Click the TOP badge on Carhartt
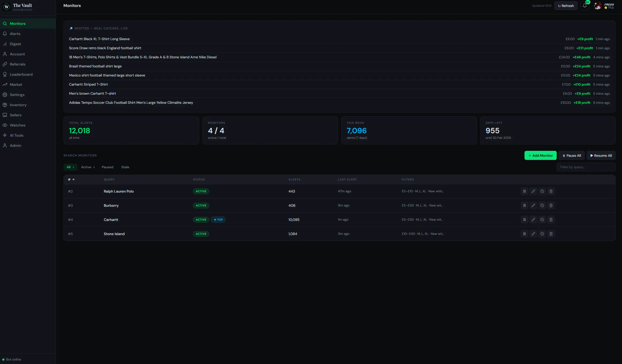The height and width of the screenshot is (364, 622). (x=218, y=220)
